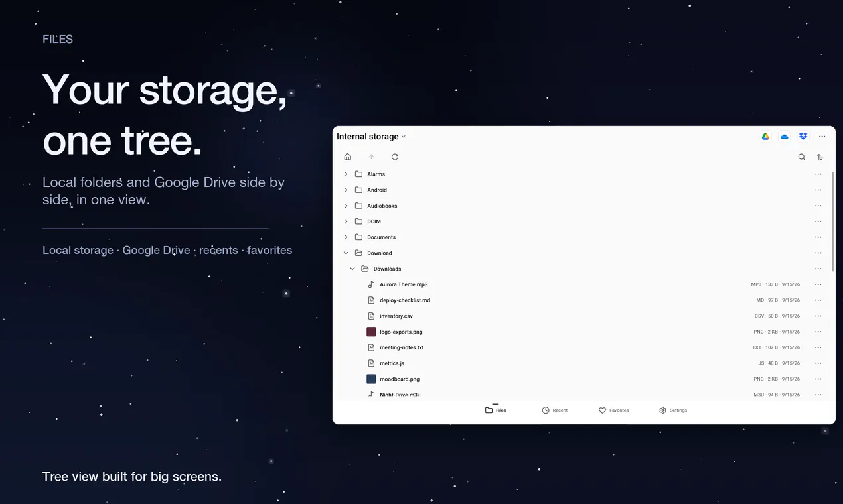
Task: Expand the Android folder chevron
Action: tap(346, 190)
